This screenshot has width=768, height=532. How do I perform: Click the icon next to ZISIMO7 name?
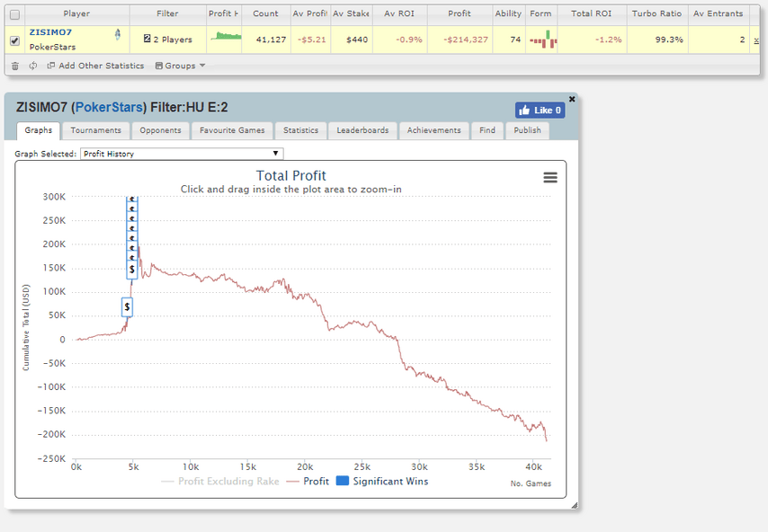pyautogui.click(x=117, y=33)
